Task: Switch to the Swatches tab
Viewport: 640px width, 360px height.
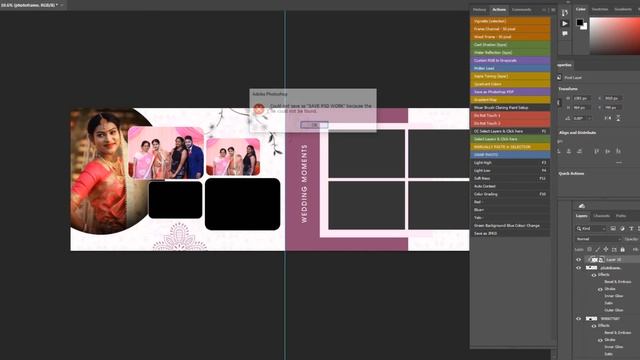Action: (600, 9)
